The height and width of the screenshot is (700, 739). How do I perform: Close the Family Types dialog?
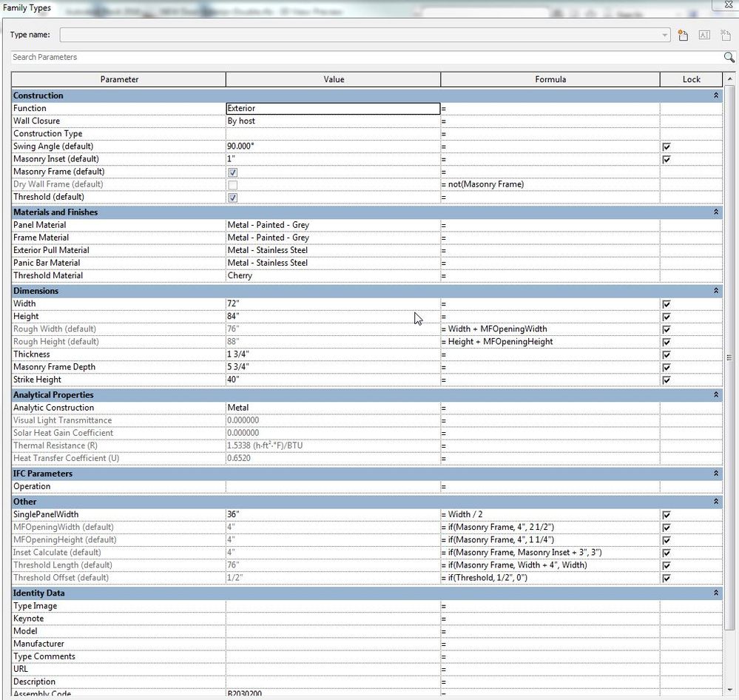pyautogui.click(x=729, y=4)
